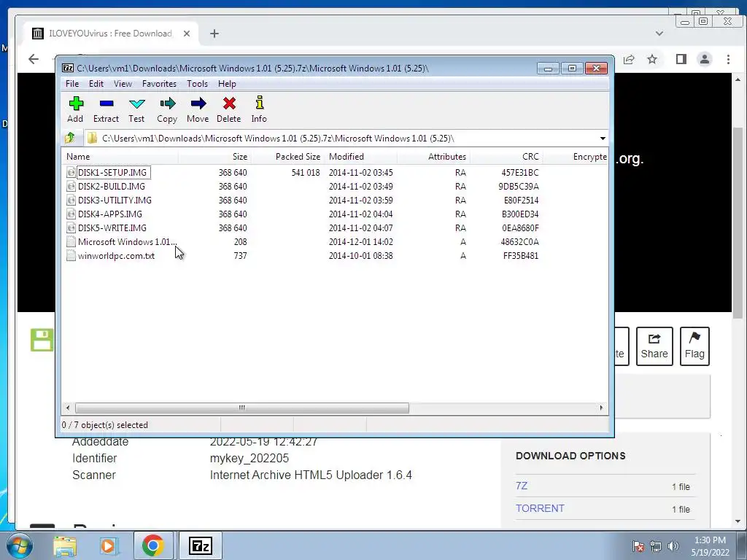
Task: Click the 7-Zip taskbar button
Action: (x=200, y=545)
